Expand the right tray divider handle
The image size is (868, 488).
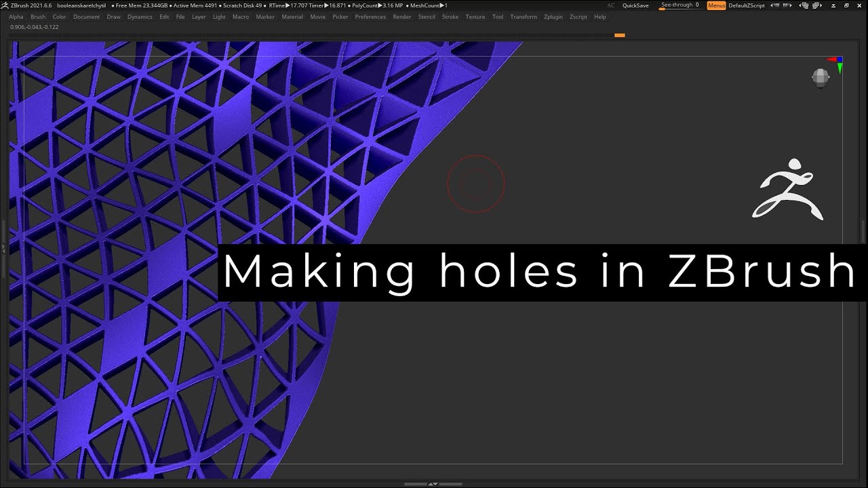coord(865,232)
